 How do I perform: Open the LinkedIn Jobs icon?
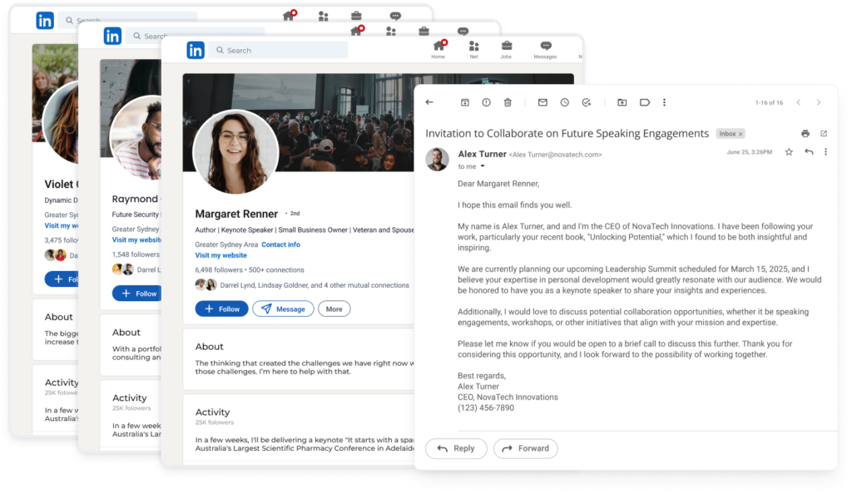[507, 47]
